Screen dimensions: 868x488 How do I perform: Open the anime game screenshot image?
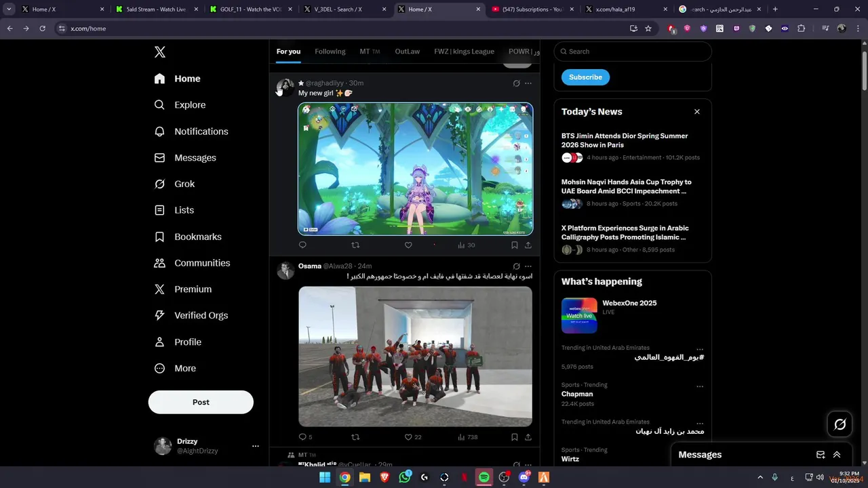416,169
